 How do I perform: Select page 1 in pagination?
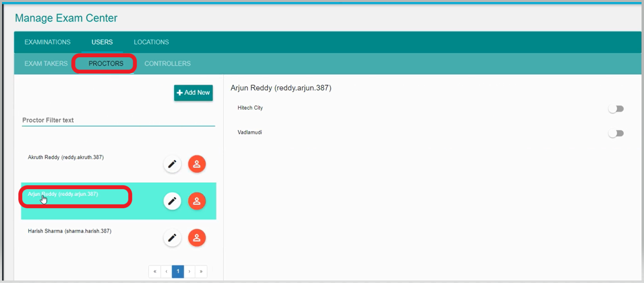[x=178, y=271]
